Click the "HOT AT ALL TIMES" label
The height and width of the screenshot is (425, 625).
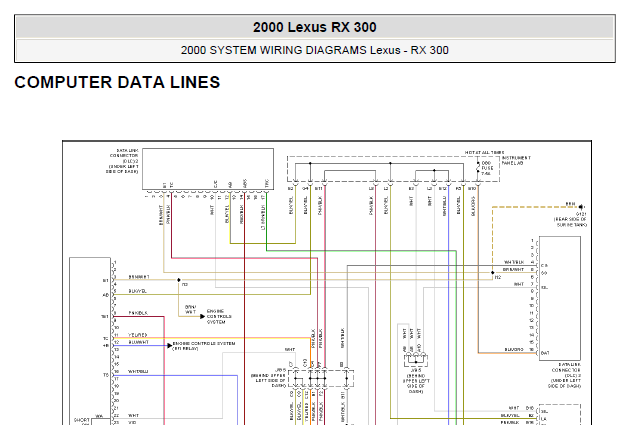coord(484,153)
